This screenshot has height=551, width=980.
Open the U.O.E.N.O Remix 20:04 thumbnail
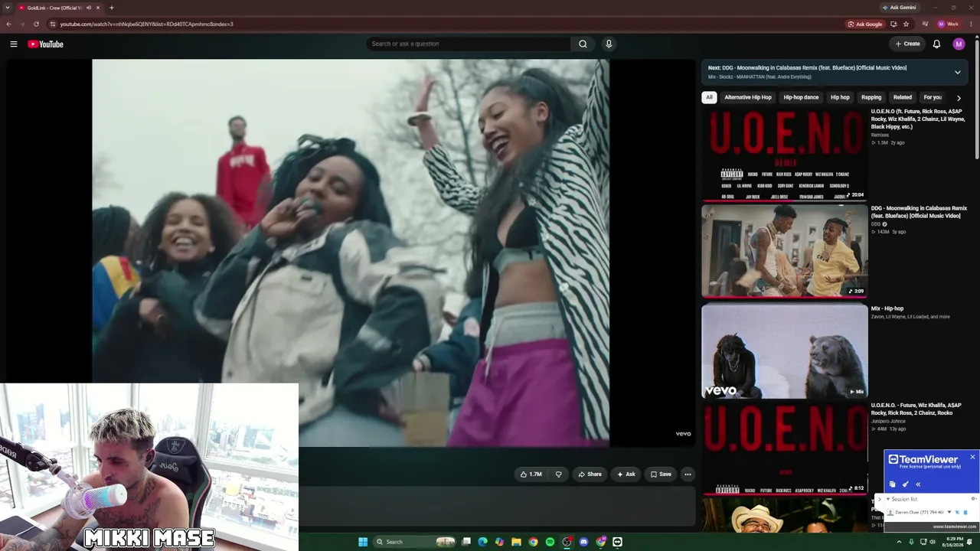785,154
